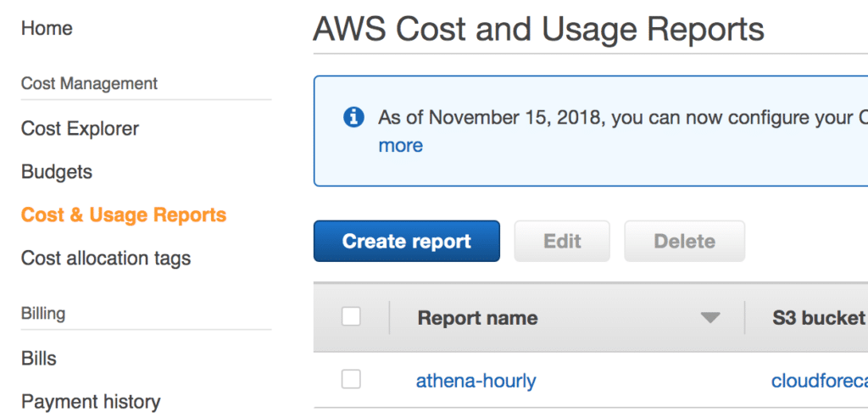Viewport: 868px width, 418px height.
Task: Click the Create report button
Action: pyautogui.click(x=406, y=241)
